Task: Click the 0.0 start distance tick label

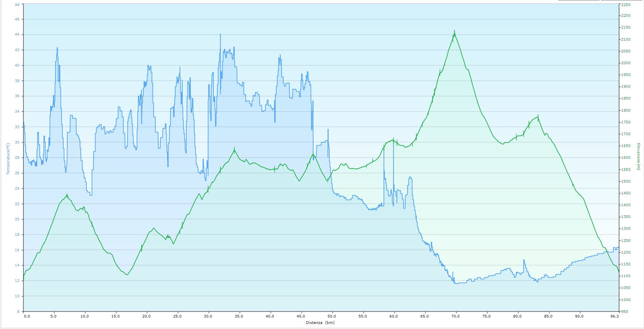Action: [x=27, y=316]
